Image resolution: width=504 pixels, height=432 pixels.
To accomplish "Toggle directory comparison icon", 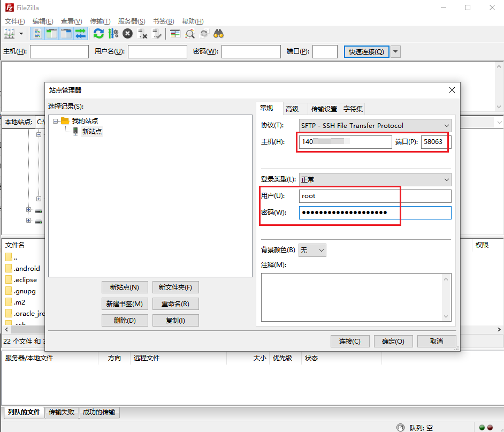I will tap(189, 33).
